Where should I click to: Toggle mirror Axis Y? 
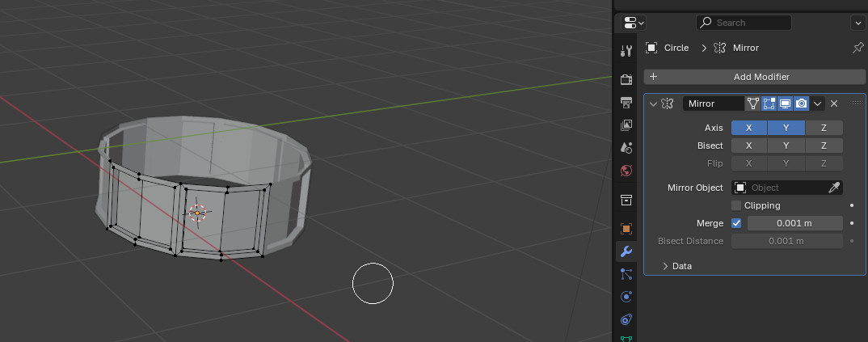[x=786, y=128]
